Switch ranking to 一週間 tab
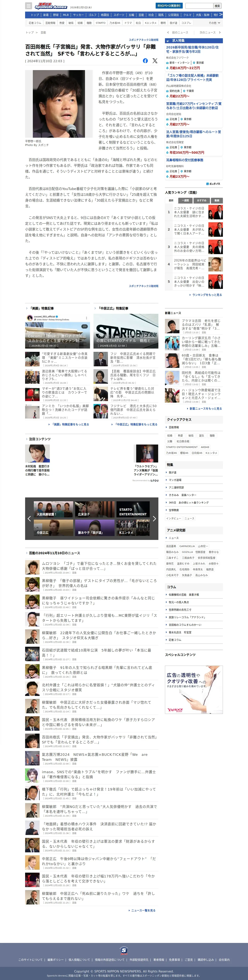Screen dimensions: 248x980 tap(185, 200)
